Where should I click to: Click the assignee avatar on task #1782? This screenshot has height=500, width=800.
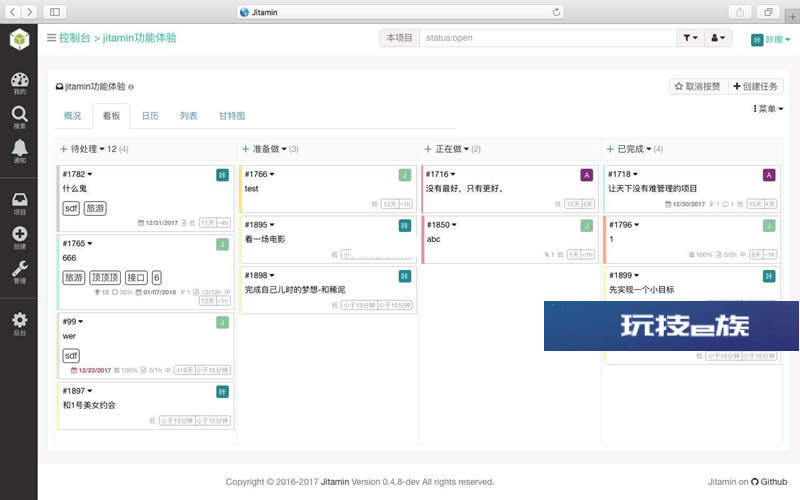(222, 175)
